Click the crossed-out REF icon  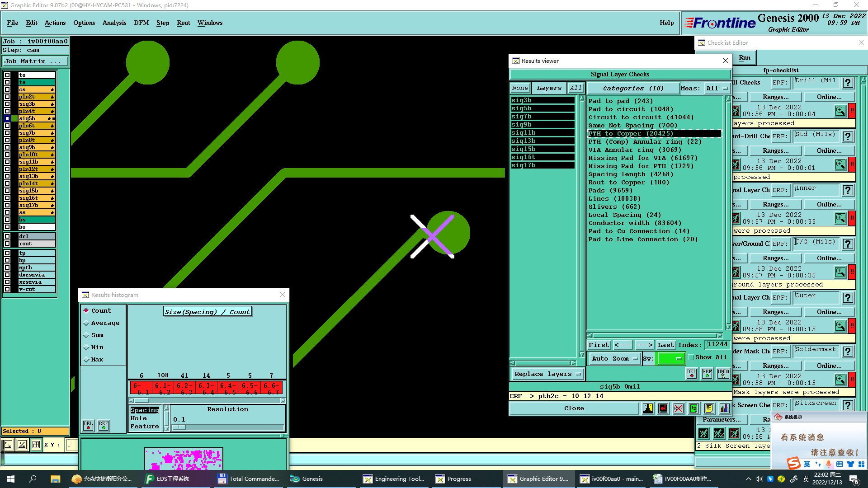point(678,408)
